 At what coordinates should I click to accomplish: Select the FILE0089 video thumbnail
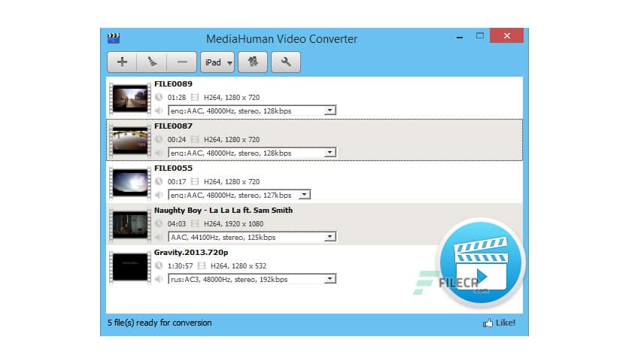[130, 98]
